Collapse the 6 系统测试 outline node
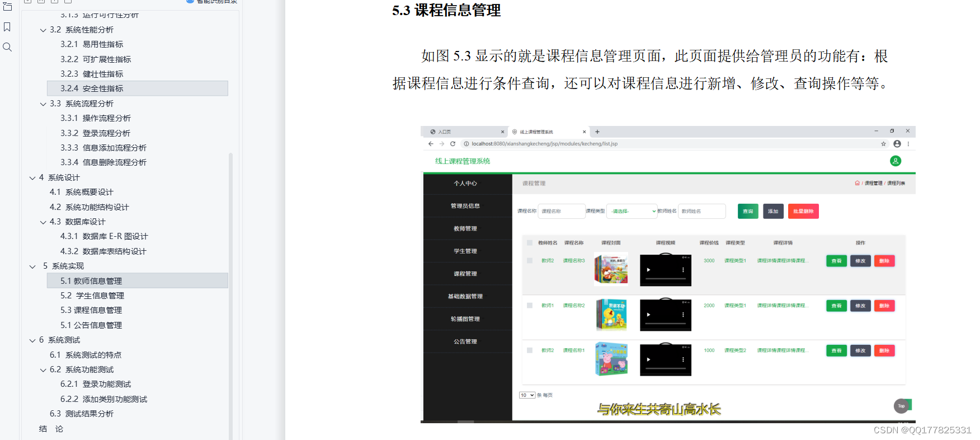 pos(32,340)
